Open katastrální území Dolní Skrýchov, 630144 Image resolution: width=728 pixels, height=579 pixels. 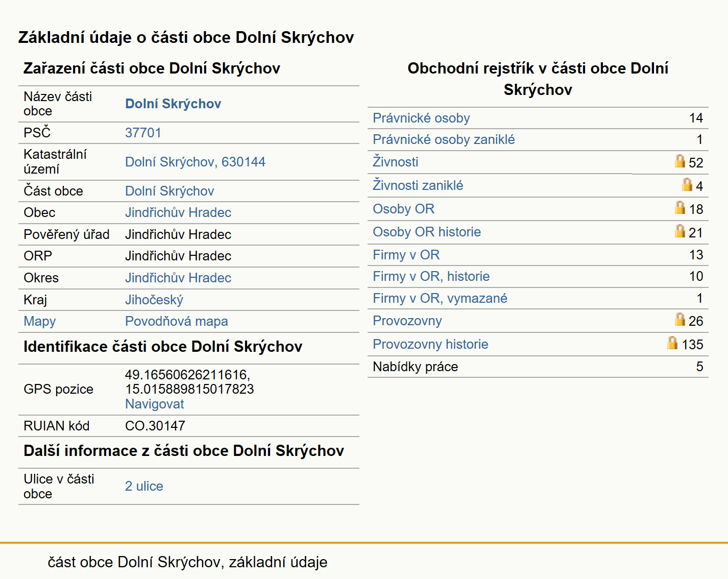[195, 162]
